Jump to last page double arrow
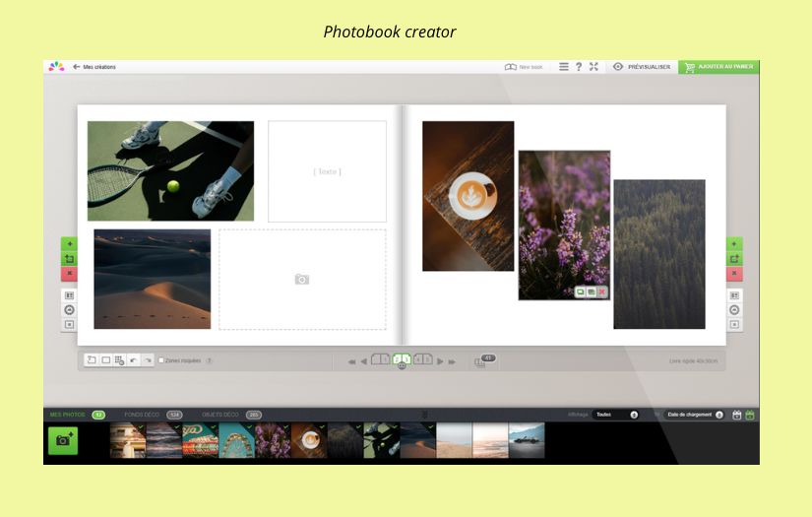This screenshot has width=812, height=517. tap(452, 361)
